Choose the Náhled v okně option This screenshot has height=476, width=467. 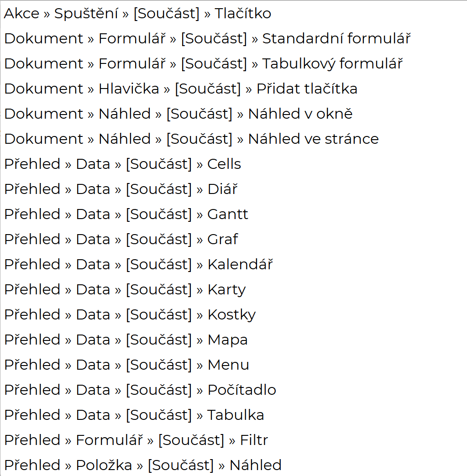(x=178, y=114)
